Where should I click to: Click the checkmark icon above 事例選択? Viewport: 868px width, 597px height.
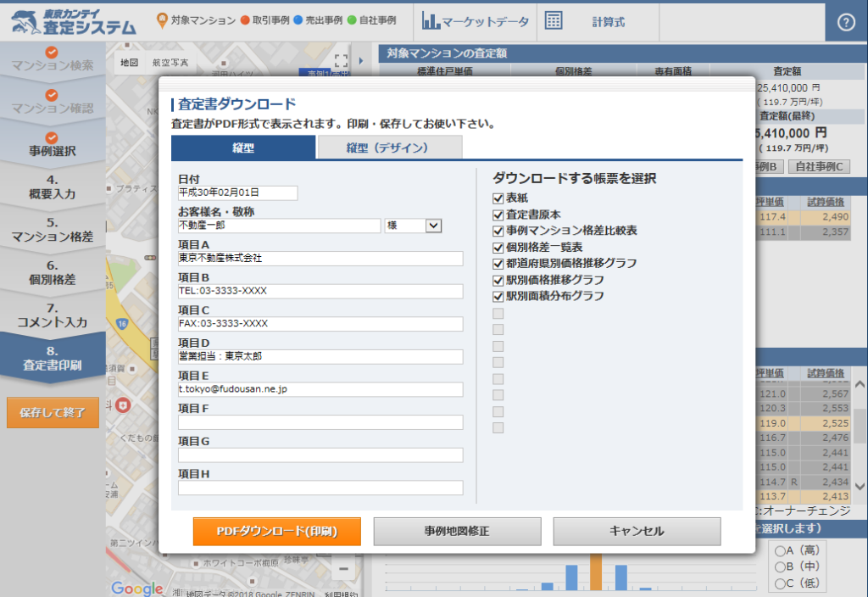tap(52, 137)
